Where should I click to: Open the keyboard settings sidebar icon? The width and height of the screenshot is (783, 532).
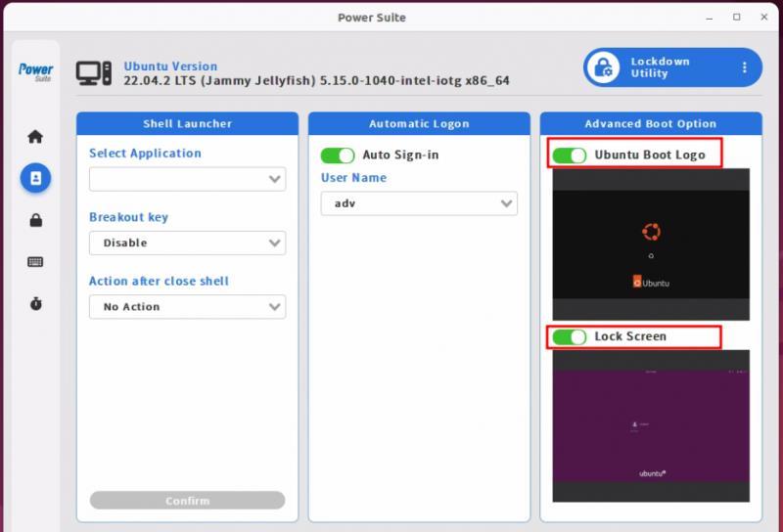tap(35, 261)
